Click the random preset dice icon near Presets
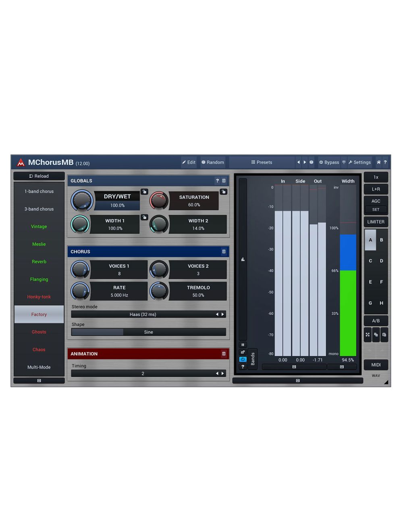 [x=311, y=162]
